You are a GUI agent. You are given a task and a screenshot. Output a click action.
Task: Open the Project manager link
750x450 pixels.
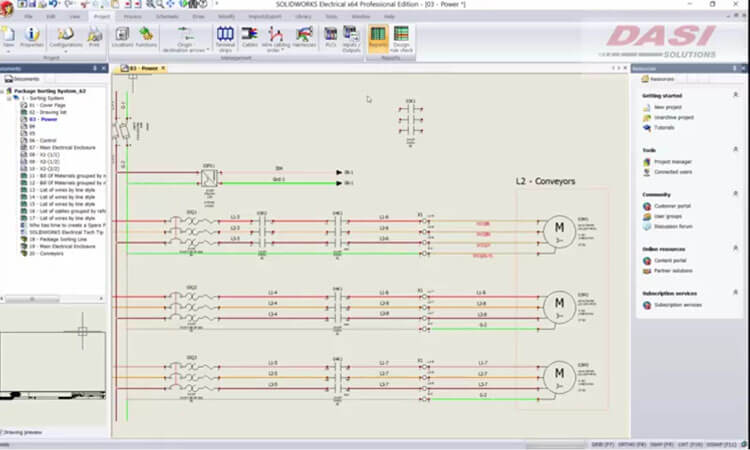coord(673,161)
